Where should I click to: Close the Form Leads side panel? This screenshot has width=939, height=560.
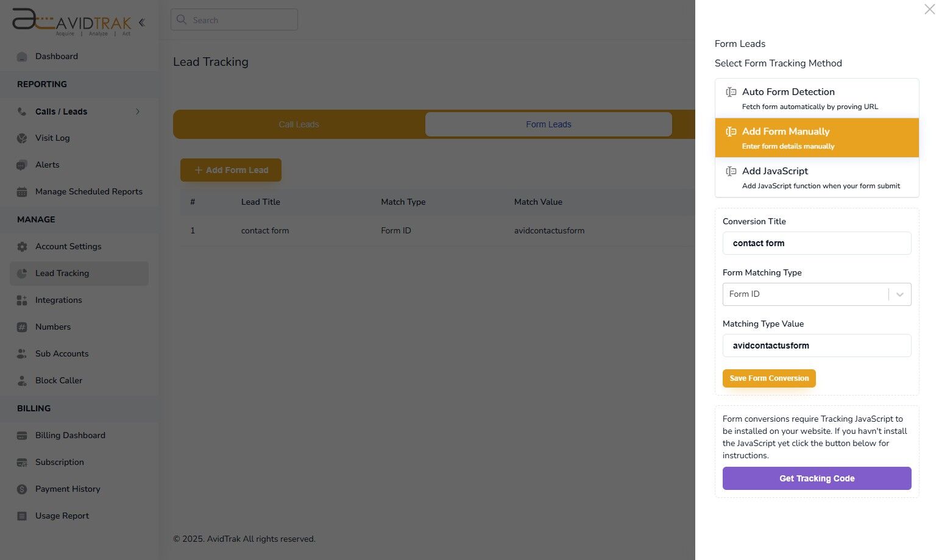pyautogui.click(x=929, y=9)
